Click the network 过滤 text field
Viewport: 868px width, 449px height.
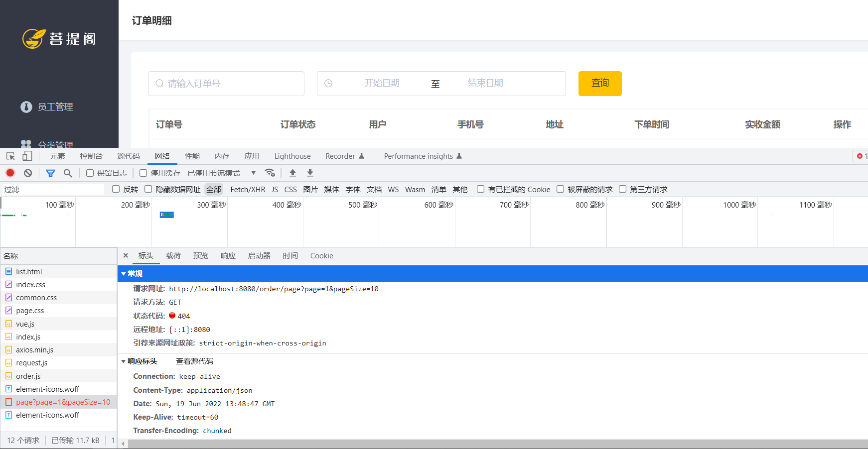click(x=53, y=189)
